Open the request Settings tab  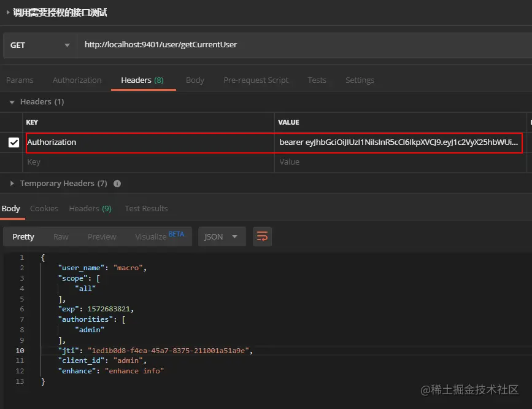[360, 80]
